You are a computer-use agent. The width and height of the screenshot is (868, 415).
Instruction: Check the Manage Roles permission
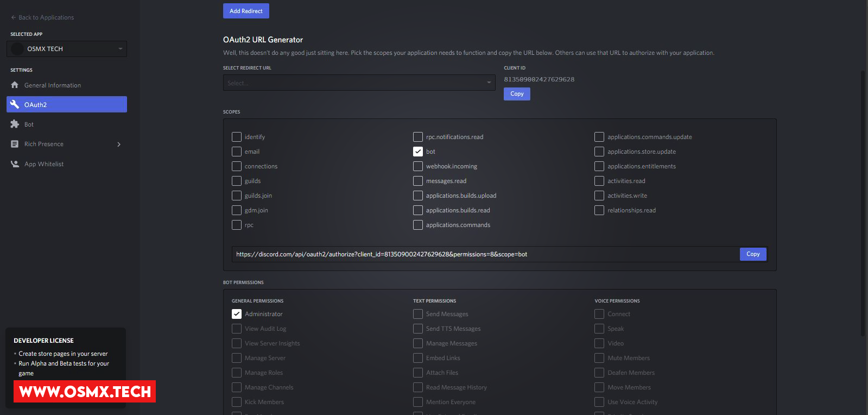click(237, 373)
